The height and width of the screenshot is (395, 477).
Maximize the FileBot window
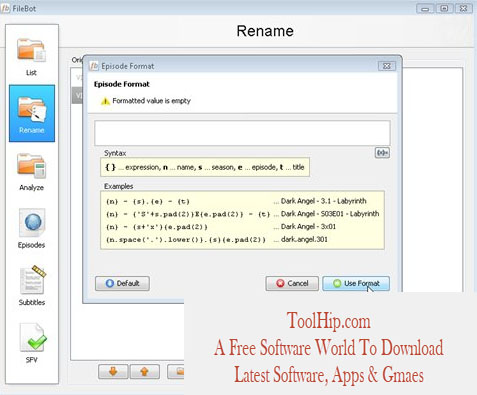[x=444, y=9]
